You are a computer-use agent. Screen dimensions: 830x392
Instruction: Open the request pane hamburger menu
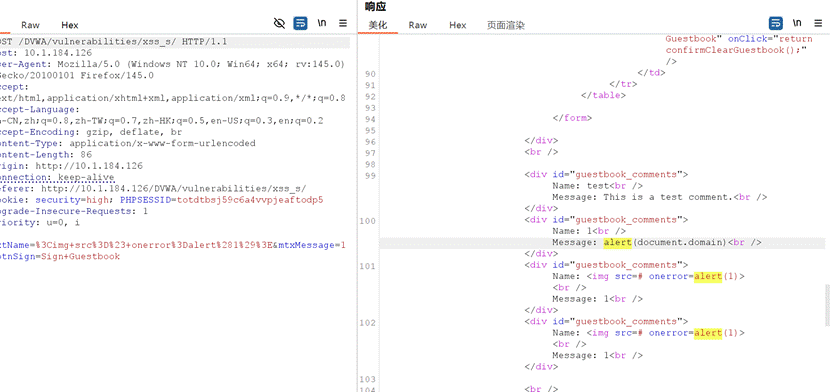tap(343, 23)
